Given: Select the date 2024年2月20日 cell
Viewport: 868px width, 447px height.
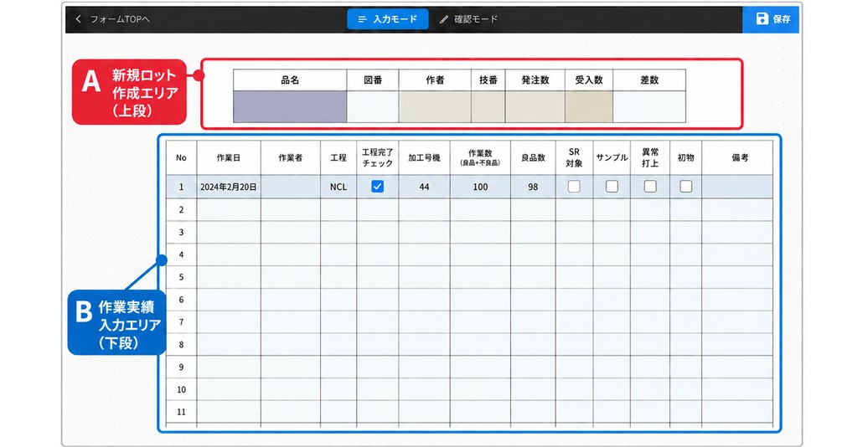Looking at the screenshot, I should (229, 187).
